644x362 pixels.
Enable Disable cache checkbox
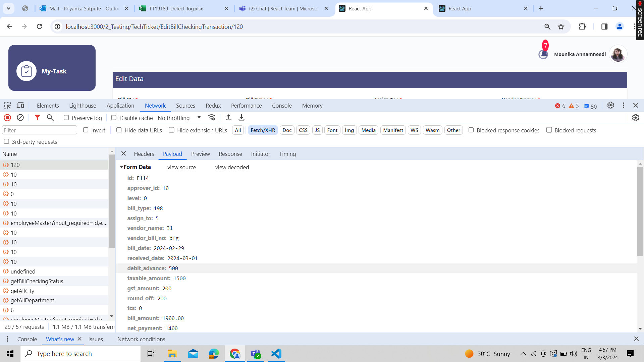[x=114, y=118]
